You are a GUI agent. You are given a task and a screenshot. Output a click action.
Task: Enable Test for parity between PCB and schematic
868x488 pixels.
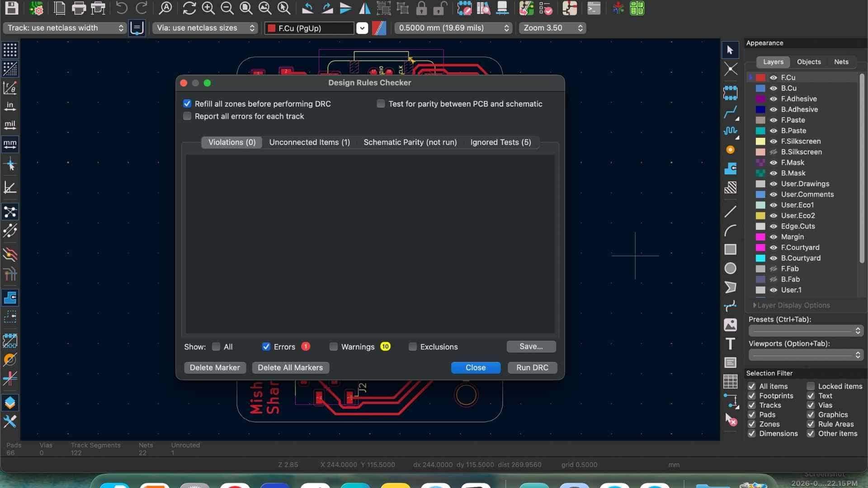click(x=381, y=104)
